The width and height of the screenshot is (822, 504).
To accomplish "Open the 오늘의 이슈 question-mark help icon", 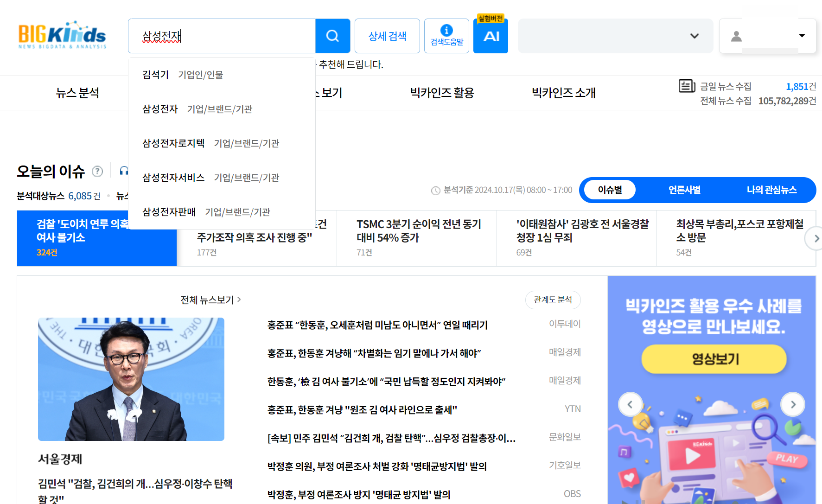I will [x=97, y=172].
